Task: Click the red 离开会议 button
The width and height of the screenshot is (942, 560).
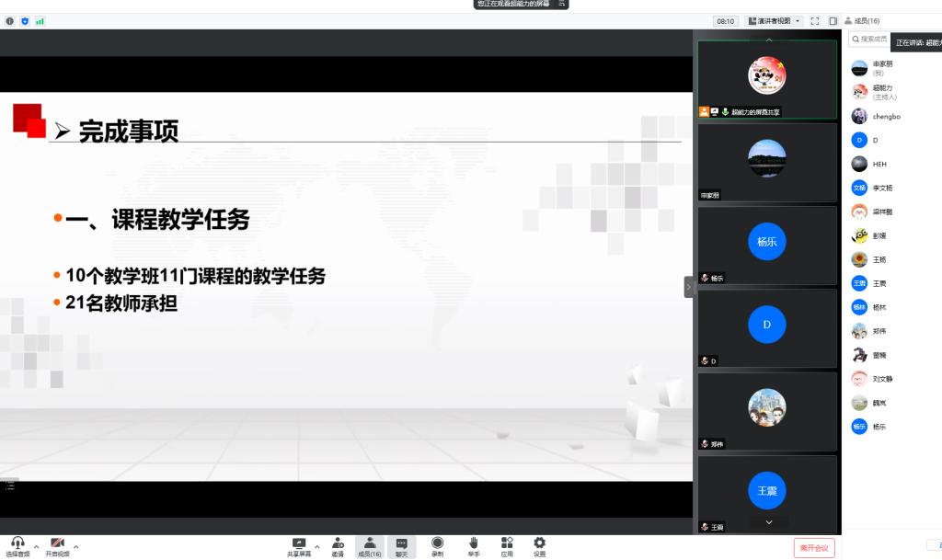Action: [814, 548]
